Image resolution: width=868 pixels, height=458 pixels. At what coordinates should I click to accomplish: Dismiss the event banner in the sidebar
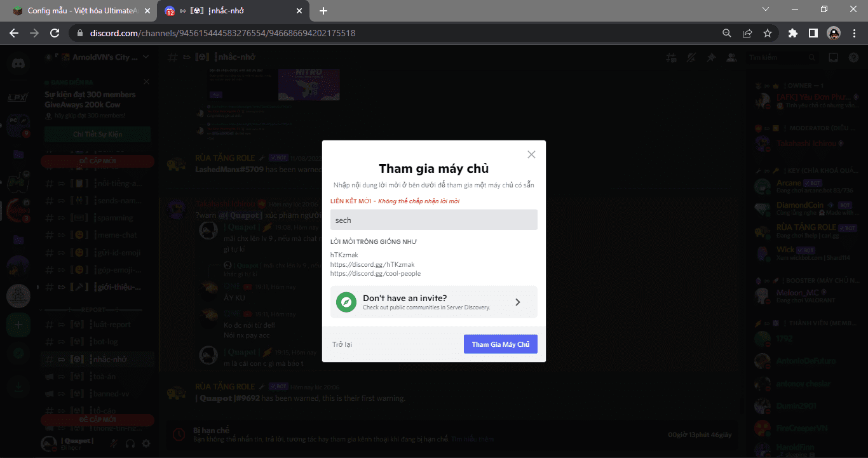(147, 82)
